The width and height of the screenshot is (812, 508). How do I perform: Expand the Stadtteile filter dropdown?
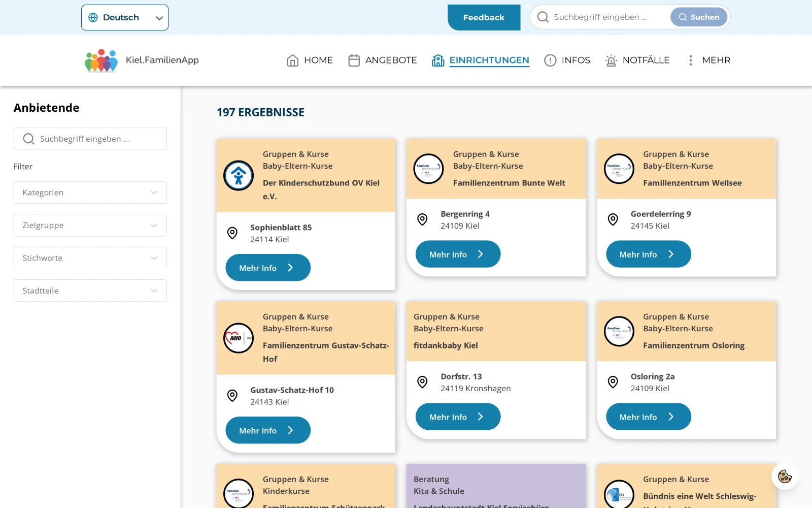pos(90,291)
